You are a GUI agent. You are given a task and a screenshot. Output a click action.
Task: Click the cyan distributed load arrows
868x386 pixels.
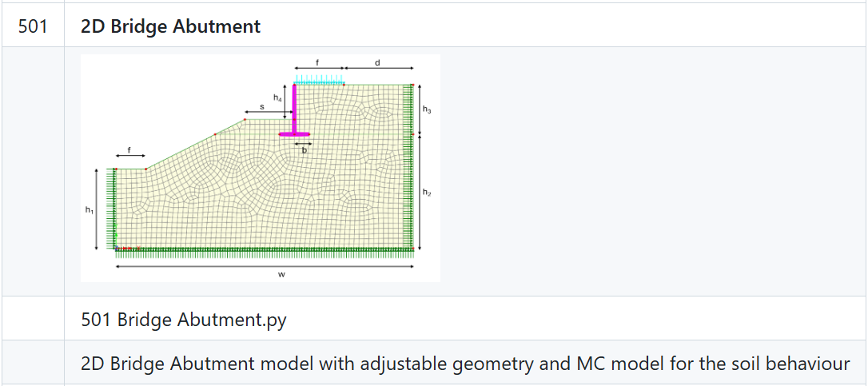(x=319, y=80)
